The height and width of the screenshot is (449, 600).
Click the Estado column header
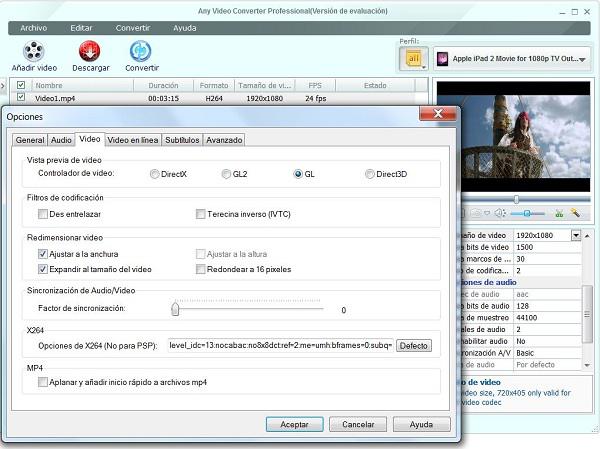pos(375,85)
